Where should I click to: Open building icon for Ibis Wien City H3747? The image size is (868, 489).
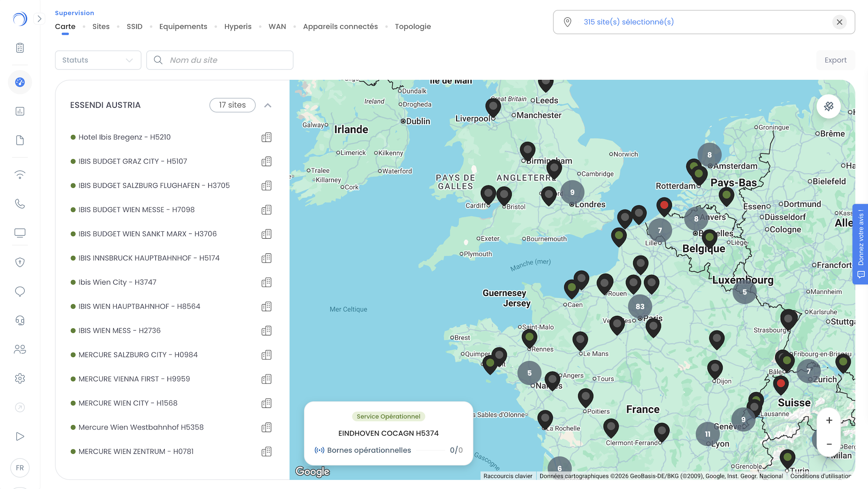[266, 282]
